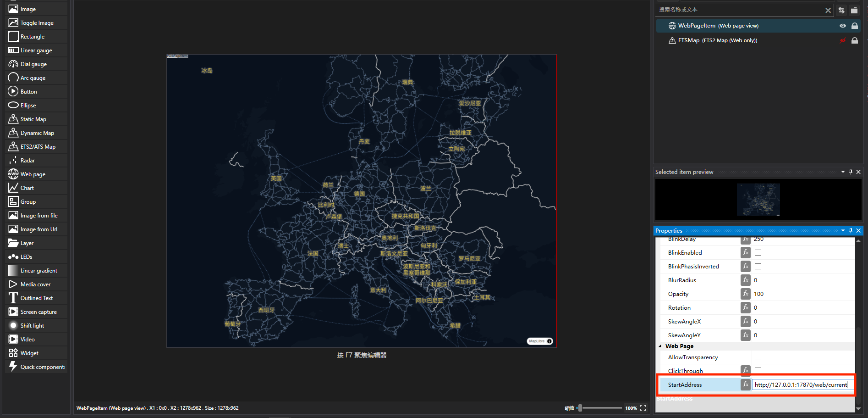868x418 pixels.
Task: Click the map thumbnail in Selected item preview
Action: [758, 200]
